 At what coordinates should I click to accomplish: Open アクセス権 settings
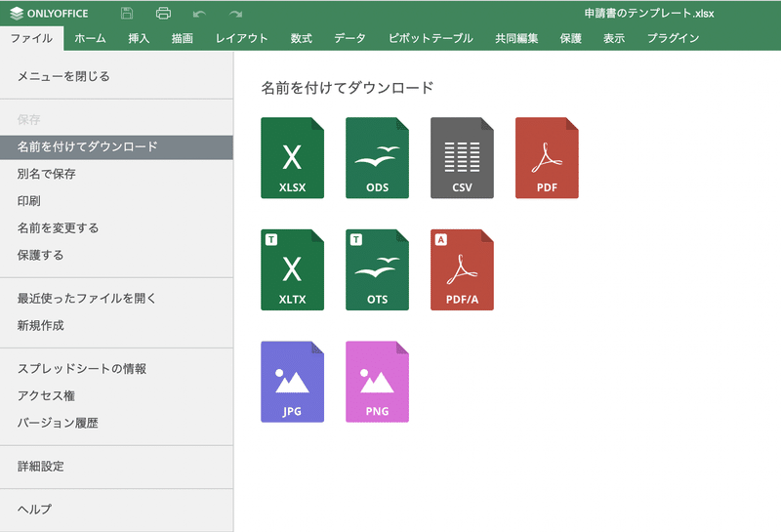click(116, 395)
